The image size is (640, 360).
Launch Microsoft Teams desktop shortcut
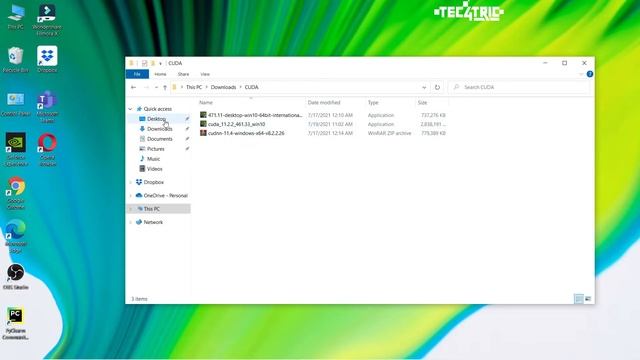point(47,107)
